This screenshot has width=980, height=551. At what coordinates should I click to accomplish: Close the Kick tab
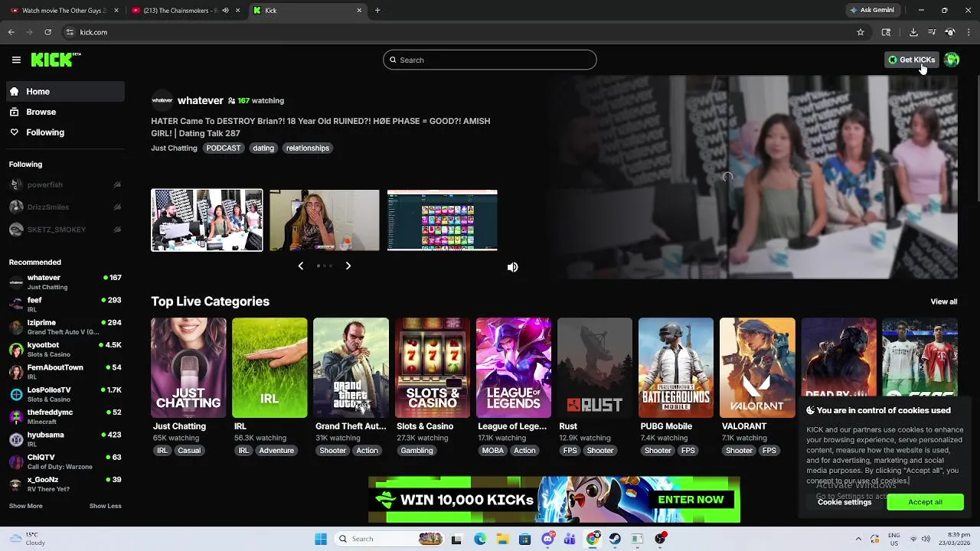click(359, 11)
